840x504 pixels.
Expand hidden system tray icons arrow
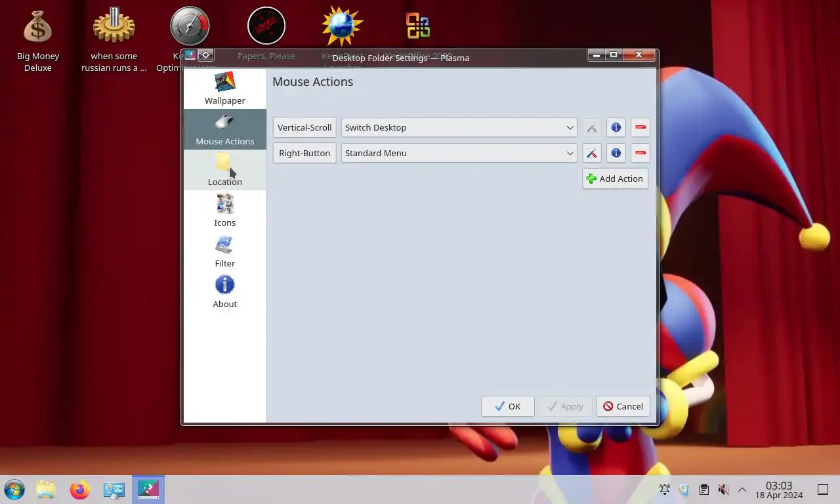click(742, 490)
